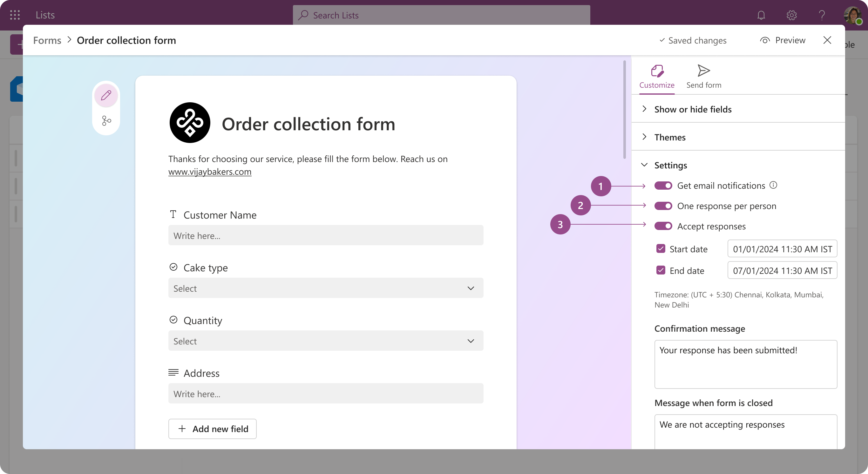The width and height of the screenshot is (868, 474).
Task: Click Add new field button
Action: click(212, 429)
